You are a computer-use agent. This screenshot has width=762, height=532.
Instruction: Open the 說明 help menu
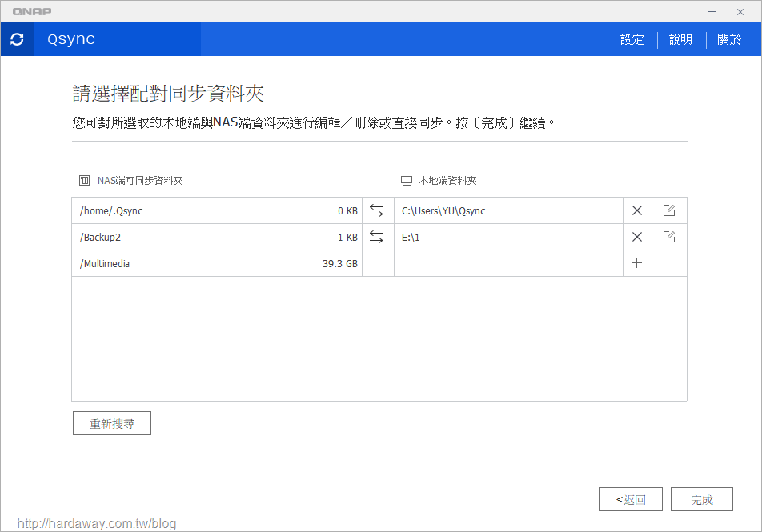coord(680,39)
